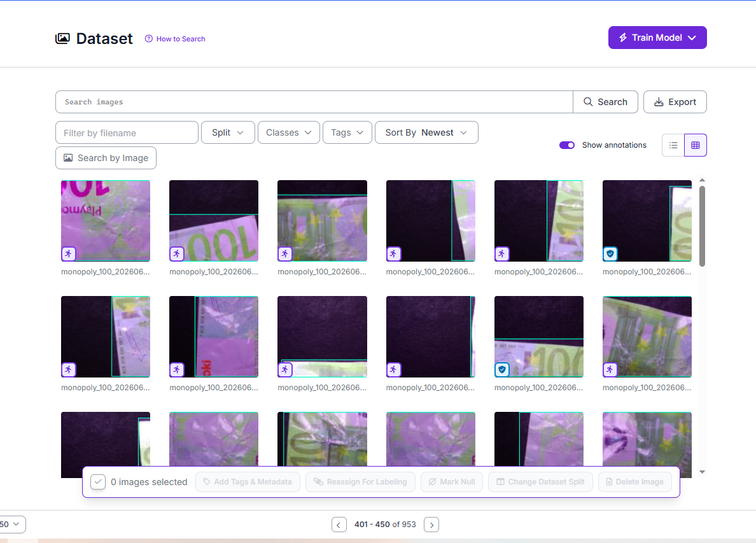Switch to list view icon
This screenshot has height=543, width=756.
coord(673,145)
